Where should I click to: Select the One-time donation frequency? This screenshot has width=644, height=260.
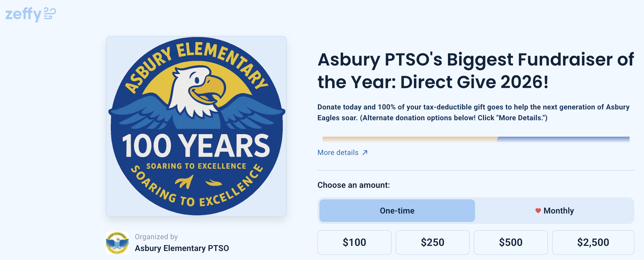tap(396, 211)
